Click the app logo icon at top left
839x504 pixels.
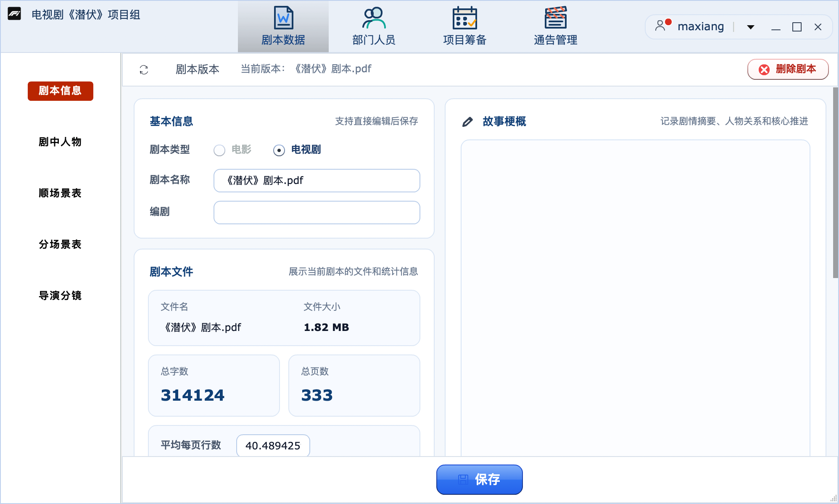(x=15, y=14)
